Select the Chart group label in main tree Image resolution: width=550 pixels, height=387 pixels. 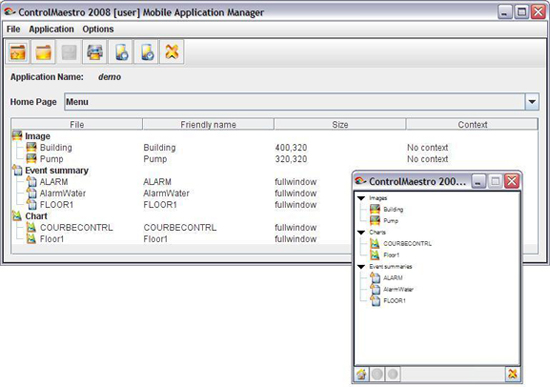(x=36, y=216)
